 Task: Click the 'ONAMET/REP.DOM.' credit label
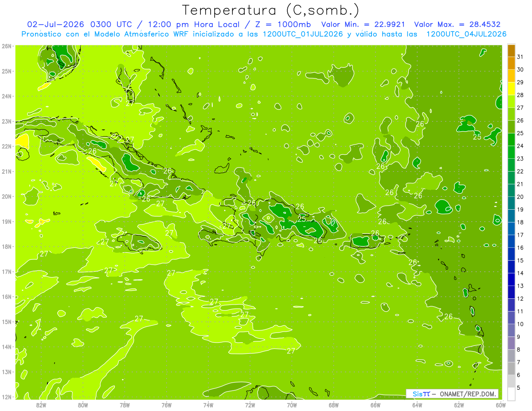pos(469,394)
